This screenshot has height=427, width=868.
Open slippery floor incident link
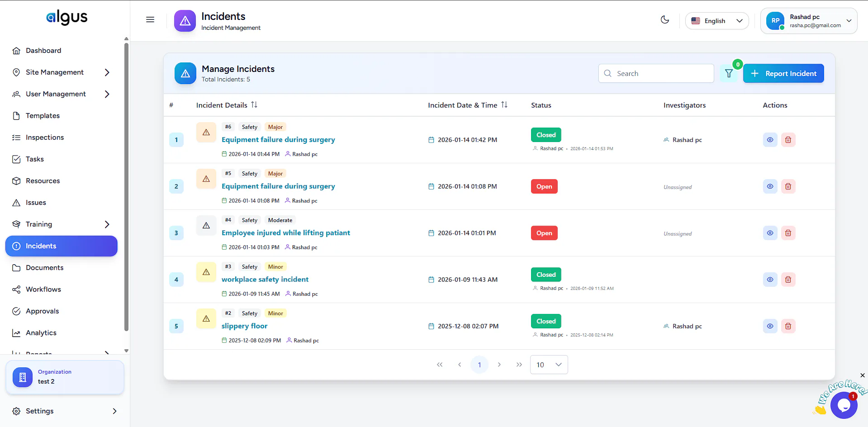pos(244,326)
